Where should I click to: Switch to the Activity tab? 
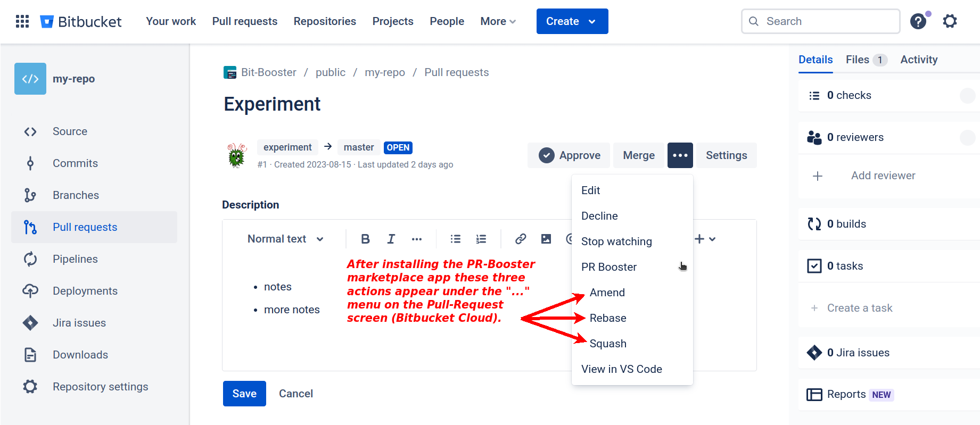coord(919,60)
